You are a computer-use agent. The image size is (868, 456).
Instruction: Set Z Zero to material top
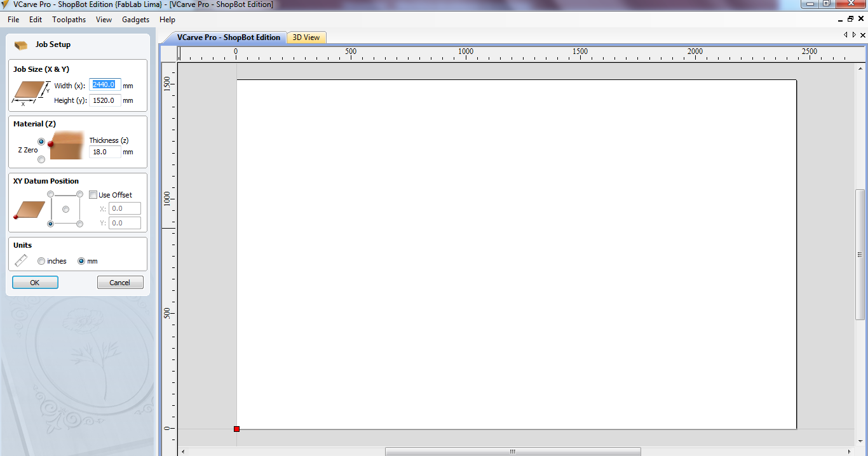pos(41,141)
